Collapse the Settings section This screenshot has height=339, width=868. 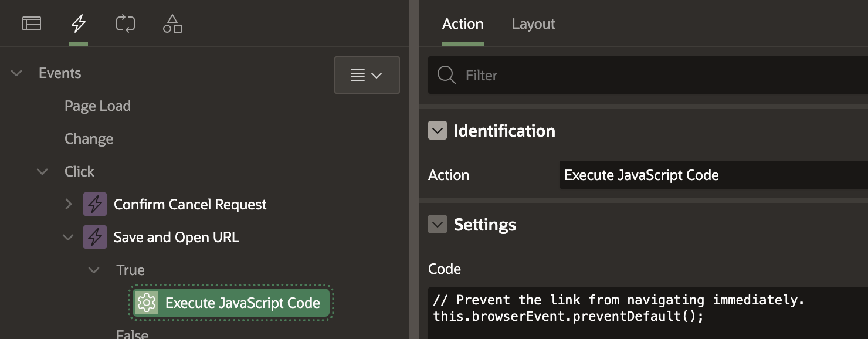(x=438, y=224)
